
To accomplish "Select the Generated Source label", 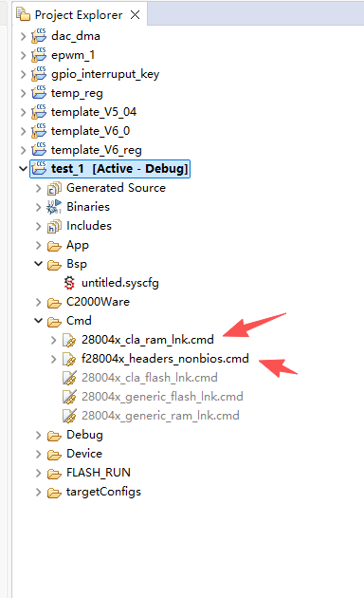I will coord(117,188).
